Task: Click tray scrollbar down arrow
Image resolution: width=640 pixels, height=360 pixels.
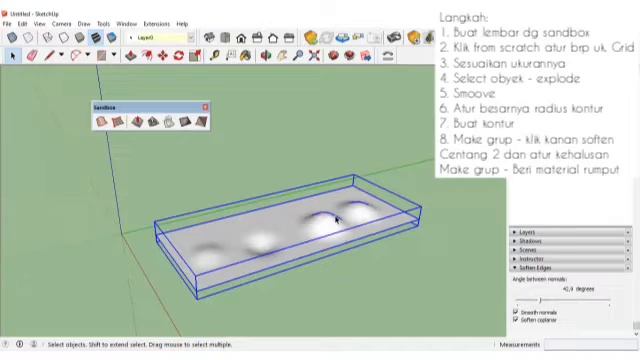Action: point(636,334)
